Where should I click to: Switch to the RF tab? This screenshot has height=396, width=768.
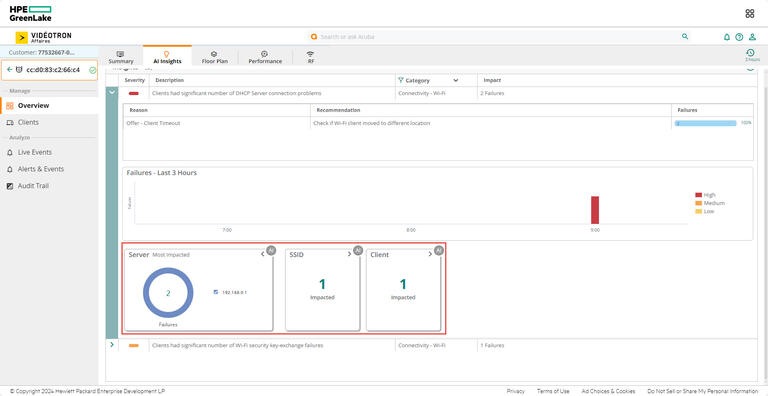coord(311,57)
